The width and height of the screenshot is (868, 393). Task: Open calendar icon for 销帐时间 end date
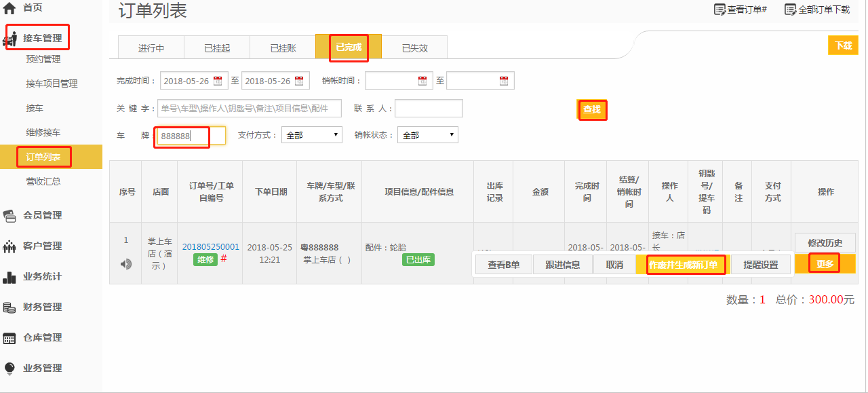pos(504,81)
